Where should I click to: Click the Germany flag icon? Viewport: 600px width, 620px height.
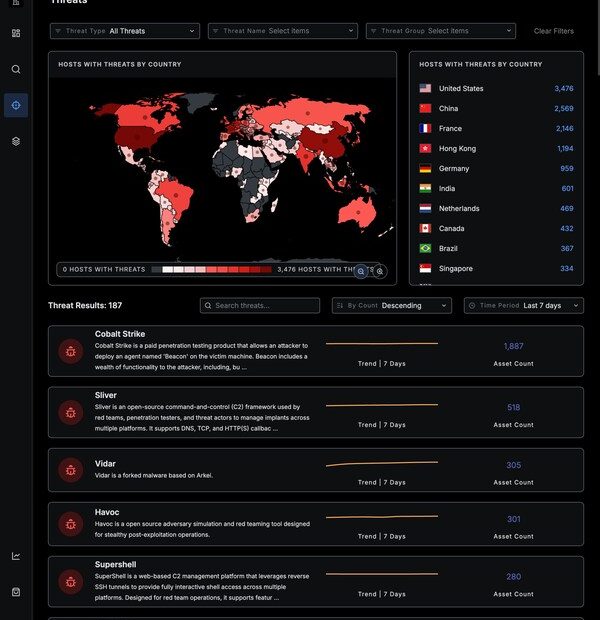[425, 168]
